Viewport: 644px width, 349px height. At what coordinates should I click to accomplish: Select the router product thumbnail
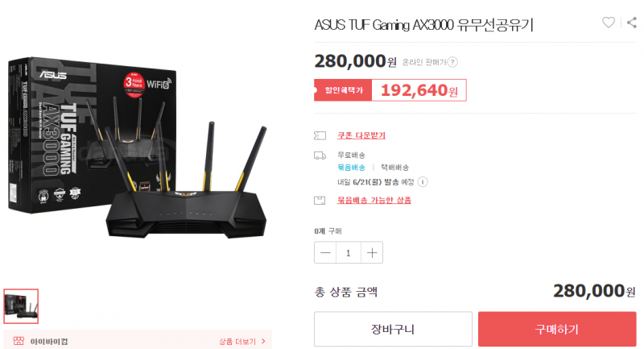[x=21, y=306]
